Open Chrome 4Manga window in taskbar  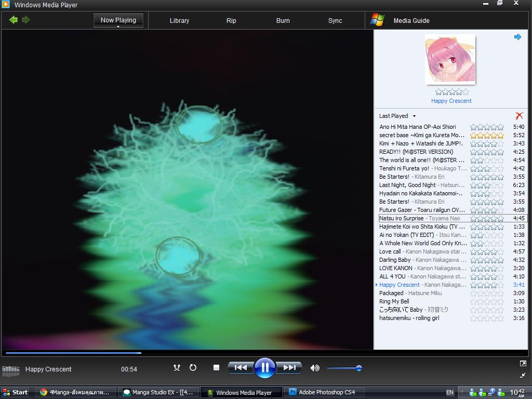pyautogui.click(x=76, y=392)
